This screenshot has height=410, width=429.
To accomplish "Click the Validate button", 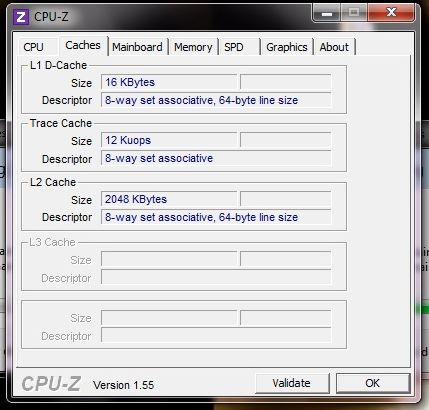I will click(x=292, y=383).
